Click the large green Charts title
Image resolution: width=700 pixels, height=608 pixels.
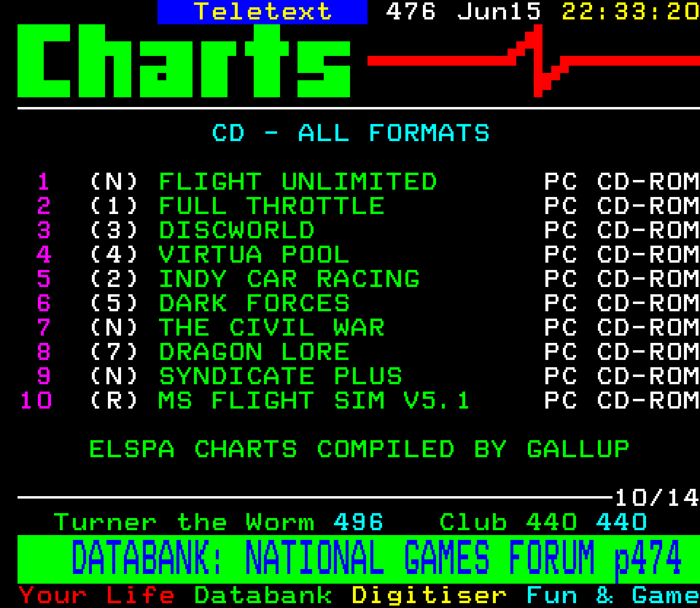[184, 61]
